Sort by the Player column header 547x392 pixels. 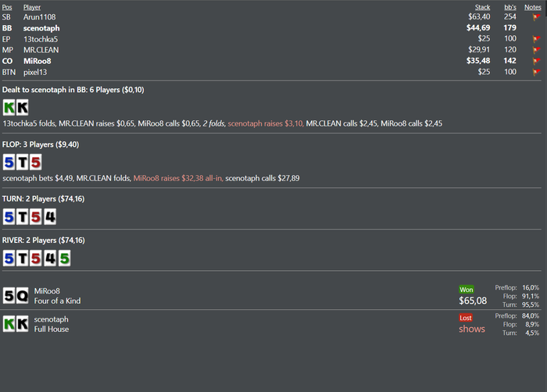pyautogui.click(x=32, y=7)
